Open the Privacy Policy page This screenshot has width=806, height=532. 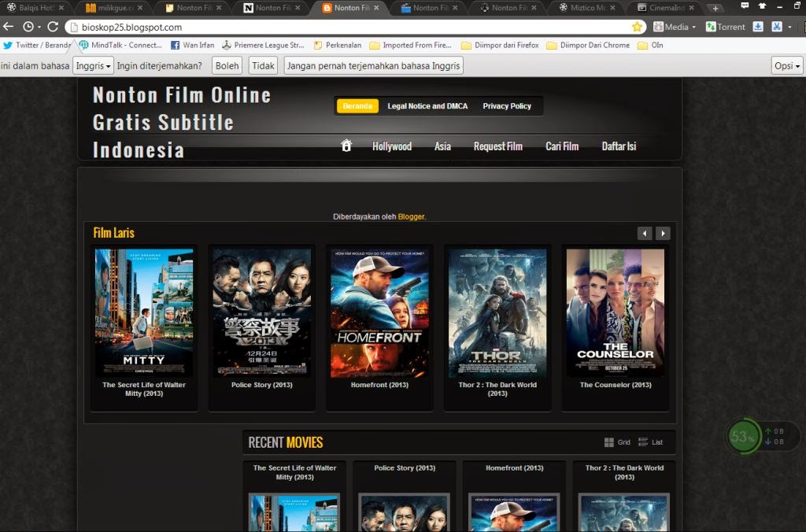(507, 106)
